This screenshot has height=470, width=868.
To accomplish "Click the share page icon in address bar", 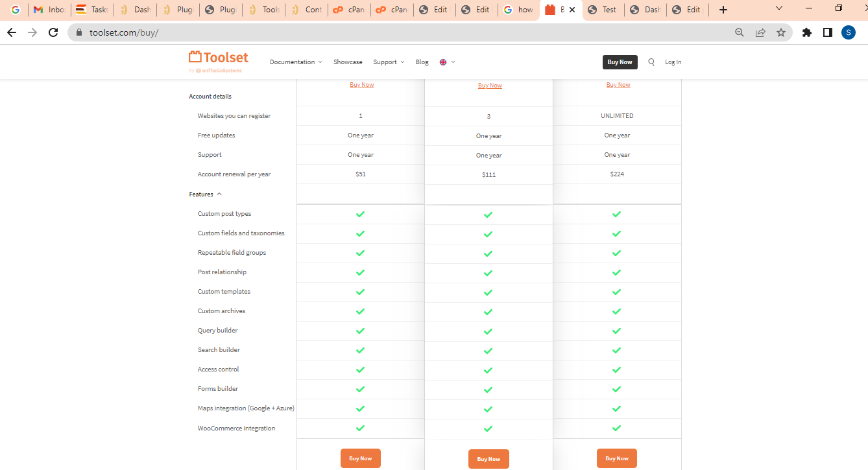I will tap(760, 32).
